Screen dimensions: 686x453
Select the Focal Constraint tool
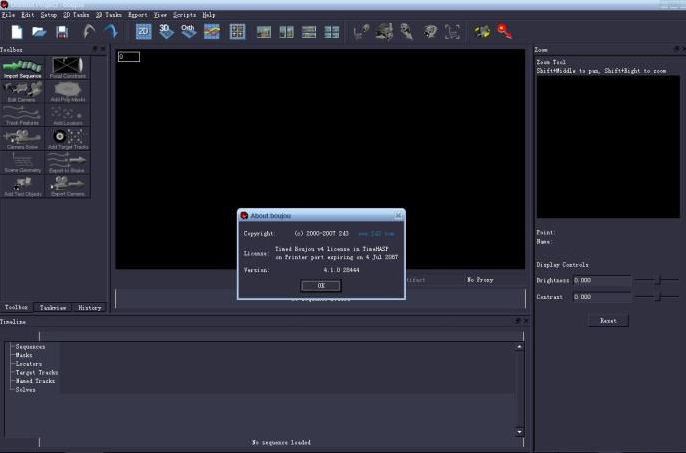tap(67, 67)
